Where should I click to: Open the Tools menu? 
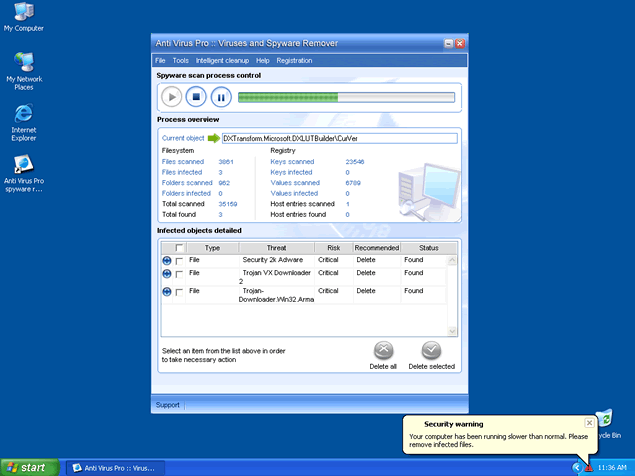(180, 61)
